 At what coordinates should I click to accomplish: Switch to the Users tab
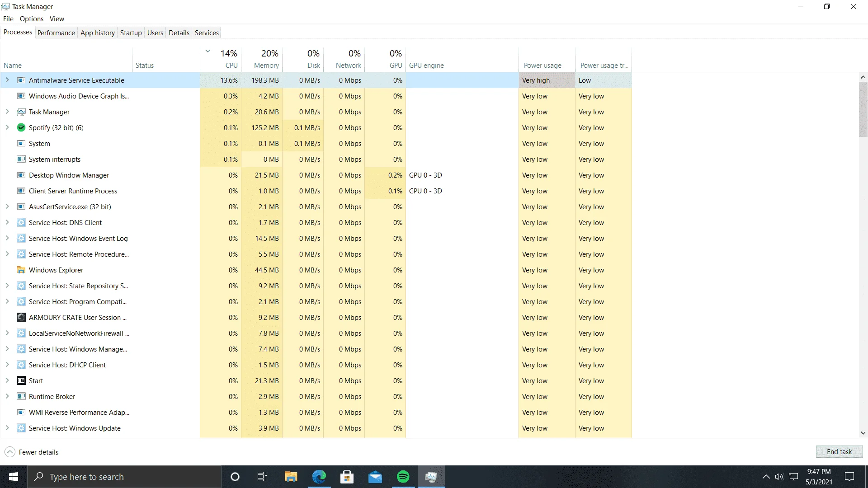click(155, 33)
